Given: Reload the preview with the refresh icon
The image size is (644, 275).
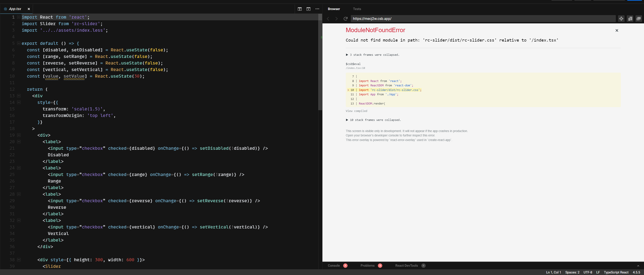Looking at the screenshot, I should [346, 19].
